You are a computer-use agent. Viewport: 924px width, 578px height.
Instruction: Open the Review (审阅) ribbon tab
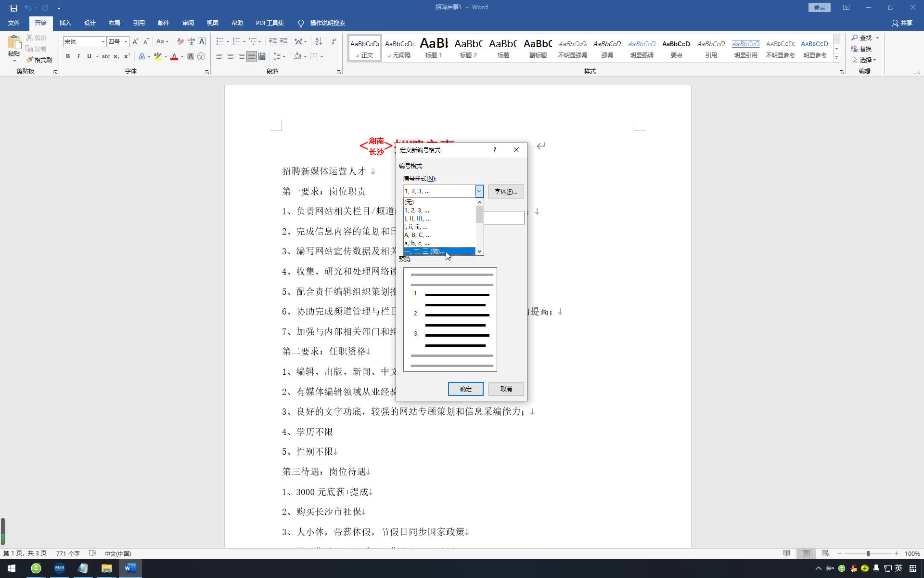click(x=188, y=23)
